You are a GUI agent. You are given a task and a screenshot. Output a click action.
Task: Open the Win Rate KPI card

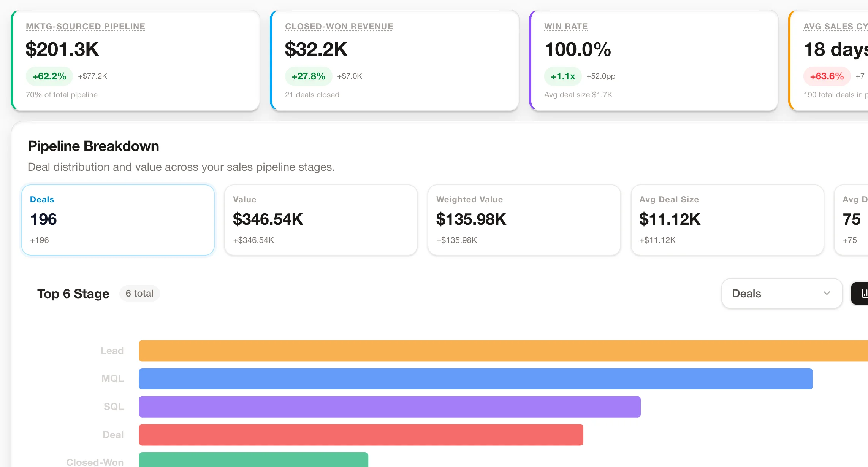pyautogui.click(x=654, y=60)
